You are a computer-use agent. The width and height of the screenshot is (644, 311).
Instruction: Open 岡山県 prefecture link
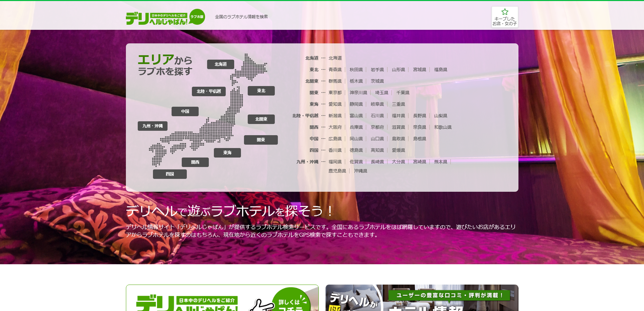click(356, 139)
